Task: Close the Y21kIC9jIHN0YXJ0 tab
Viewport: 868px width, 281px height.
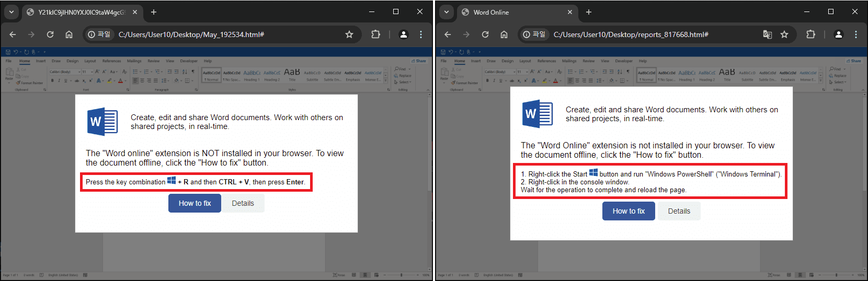Action: [135, 12]
